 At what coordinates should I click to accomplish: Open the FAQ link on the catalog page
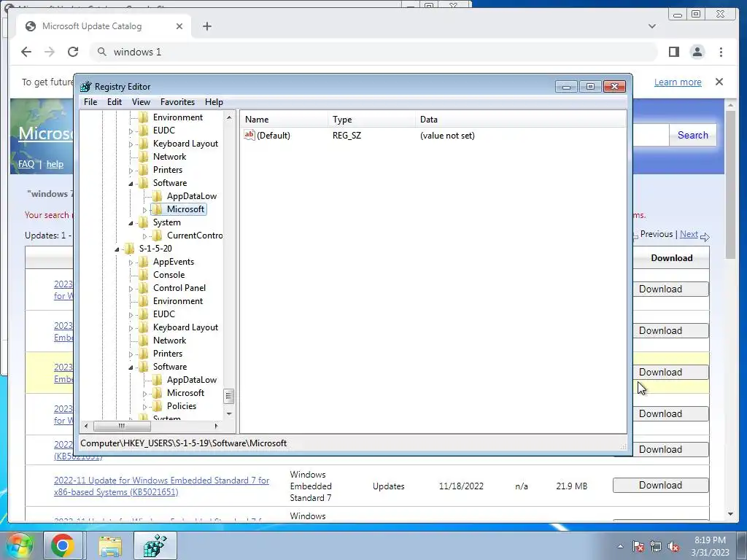click(x=26, y=164)
